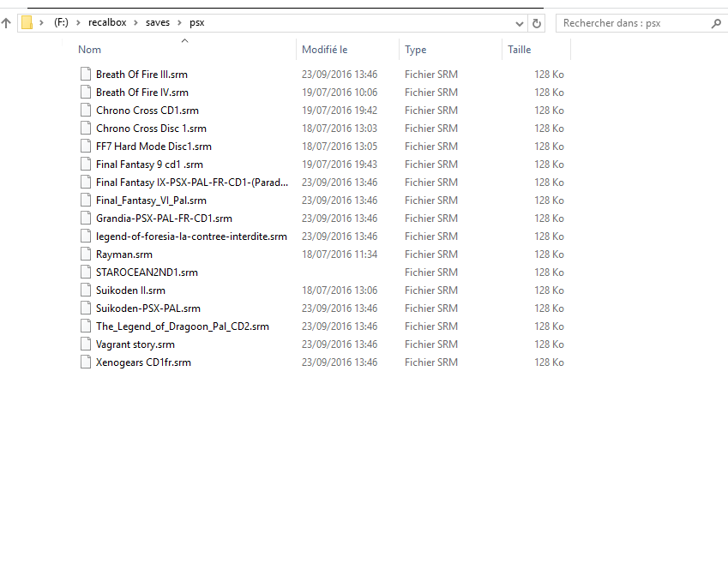728x581 pixels.
Task: Click file icon of Final Fantasy 9 cd1 .srm
Action: [86, 165]
